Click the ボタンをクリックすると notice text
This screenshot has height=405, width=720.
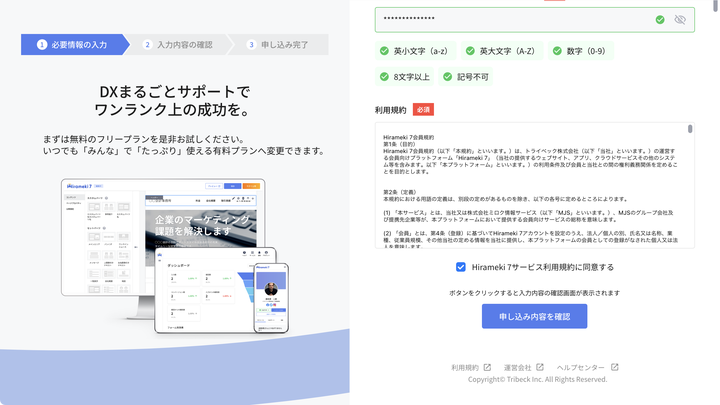pos(534,293)
